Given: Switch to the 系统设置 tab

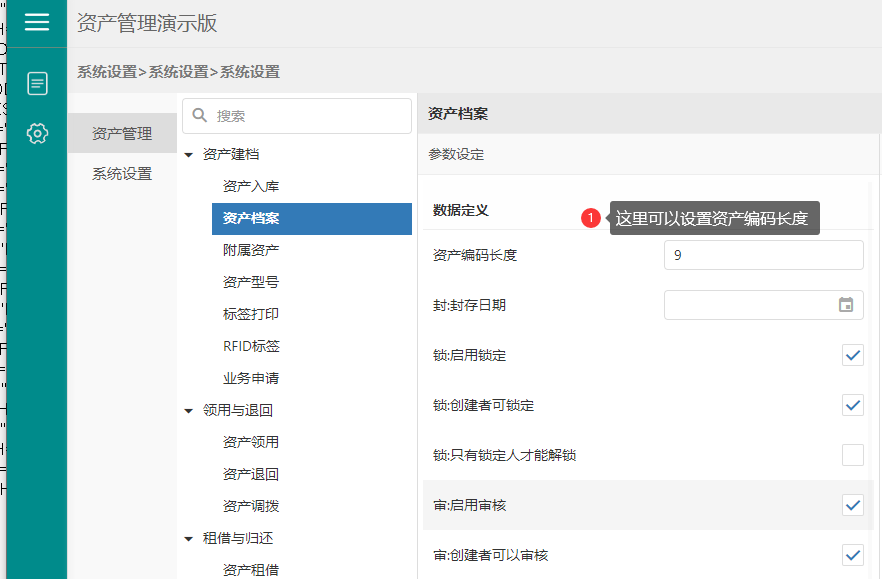Looking at the screenshot, I should (122, 174).
